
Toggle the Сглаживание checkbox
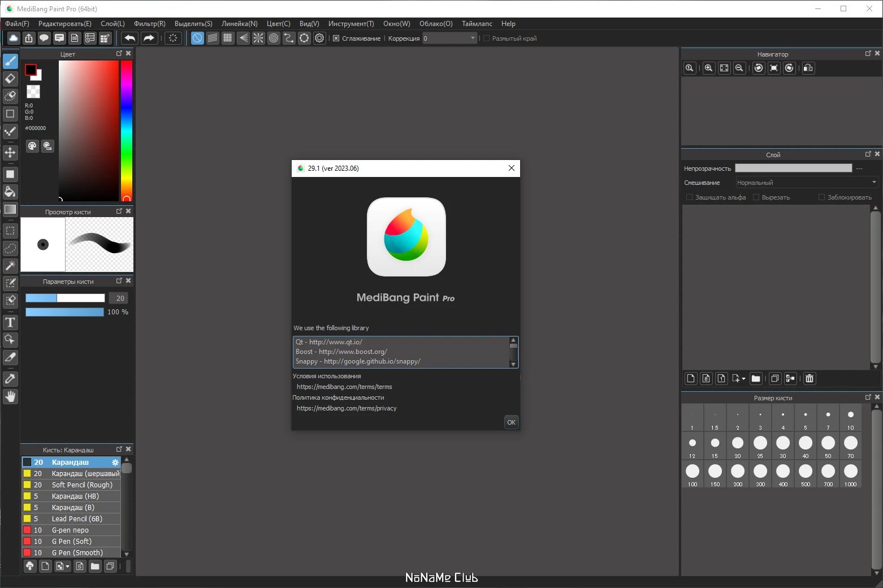[x=336, y=38]
